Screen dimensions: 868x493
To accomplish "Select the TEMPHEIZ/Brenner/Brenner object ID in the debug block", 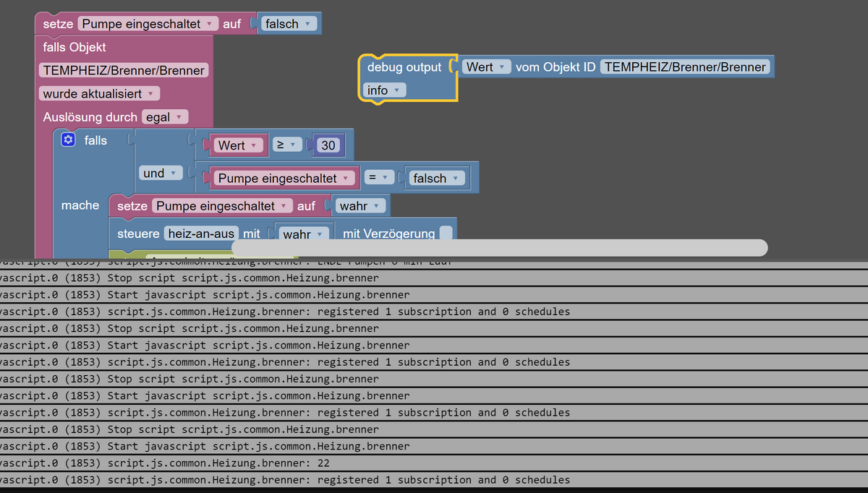I will point(684,67).
